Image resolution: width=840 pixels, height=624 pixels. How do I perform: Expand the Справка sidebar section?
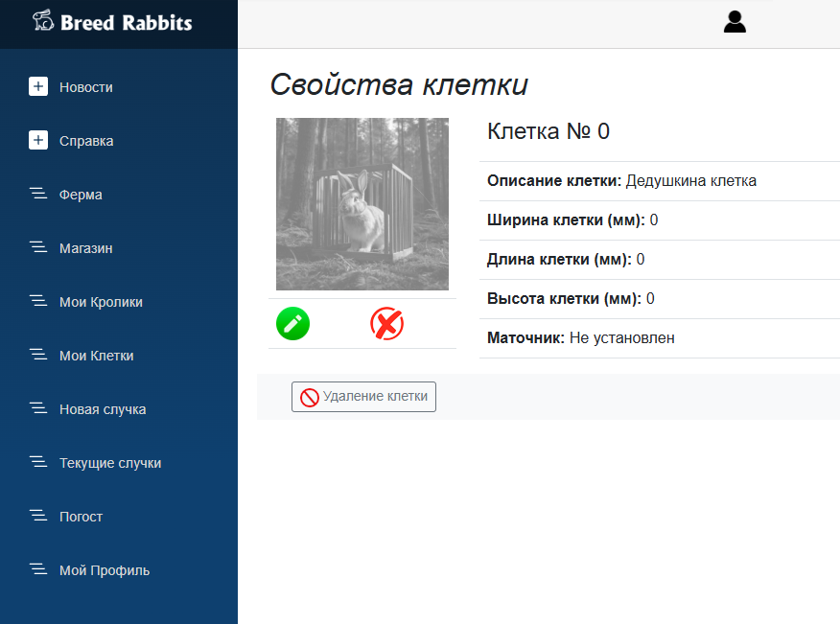click(x=86, y=141)
